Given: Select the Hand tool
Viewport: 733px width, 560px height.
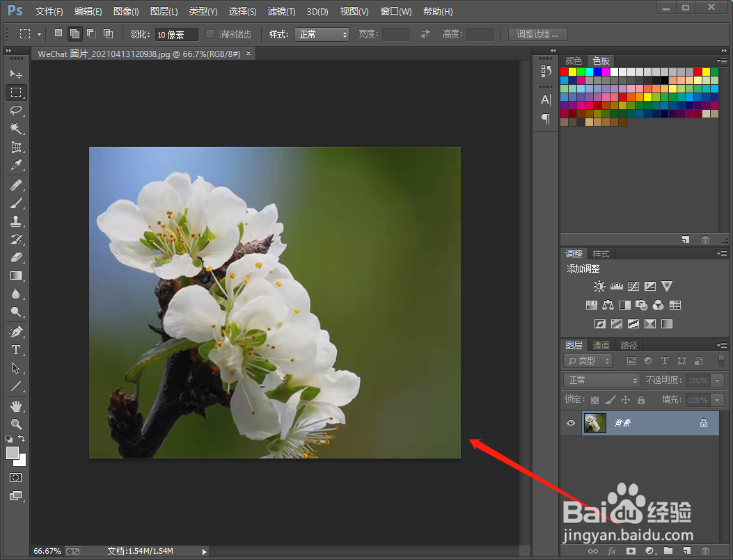Looking at the screenshot, I should tap(16, 406).
